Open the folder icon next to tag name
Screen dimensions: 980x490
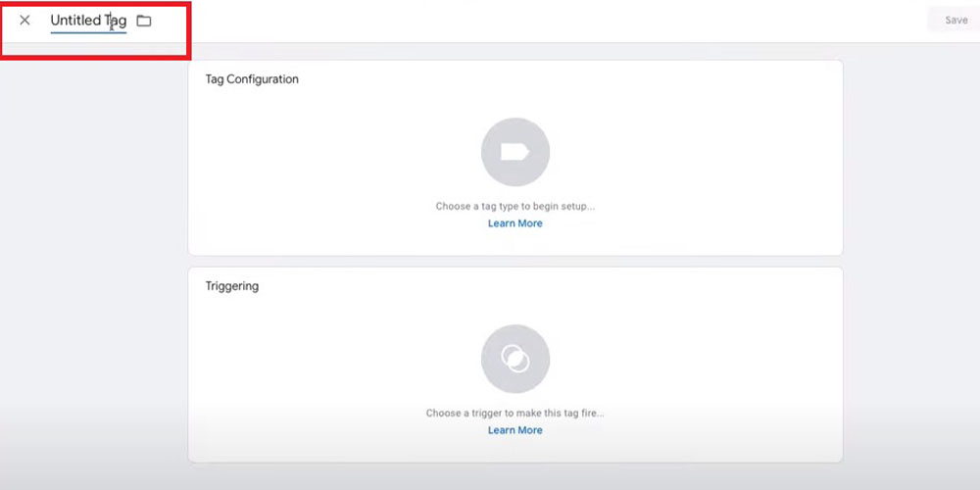coord(144,21)
